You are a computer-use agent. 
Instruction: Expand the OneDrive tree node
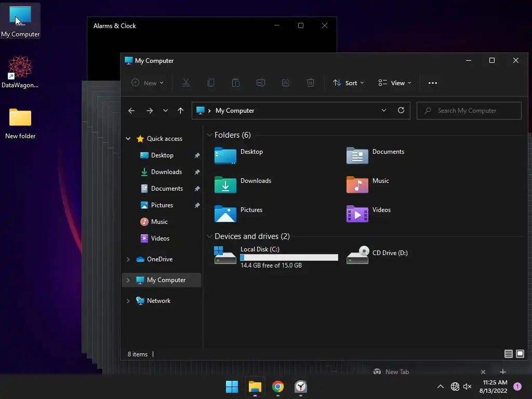tap(128, 259)
